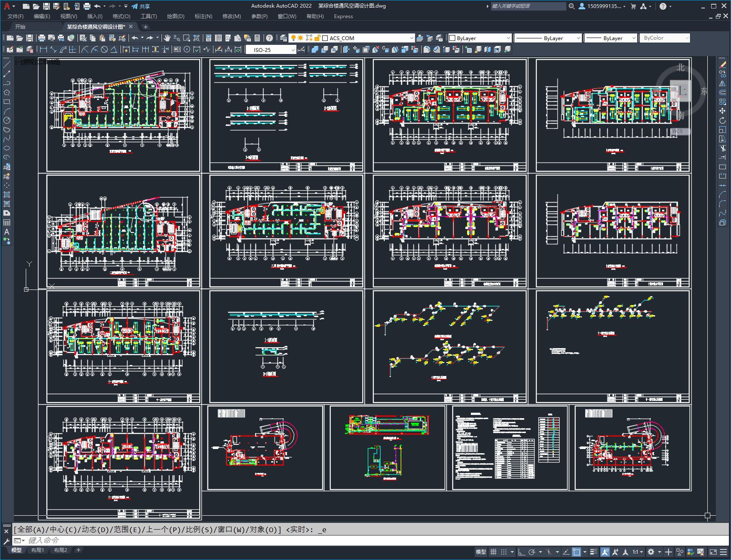The image size is (731, 560).
Task: Click the Plot (print) icon in the standard toolbar
Action: tap(42, 38)
